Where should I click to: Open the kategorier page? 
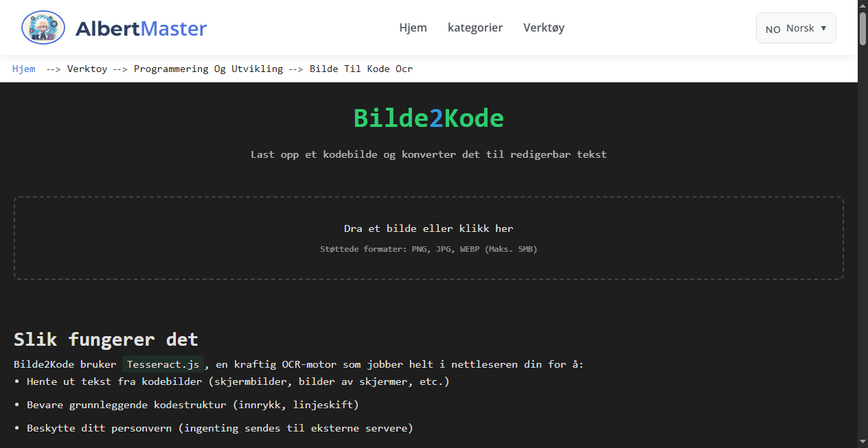pyautogui.click(x=475, y=27)
